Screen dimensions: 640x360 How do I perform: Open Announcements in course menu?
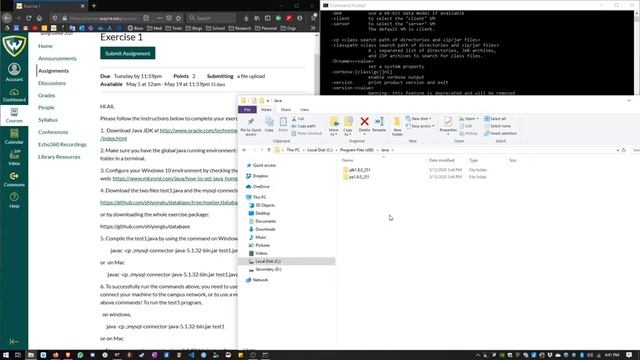click(57, 58)
